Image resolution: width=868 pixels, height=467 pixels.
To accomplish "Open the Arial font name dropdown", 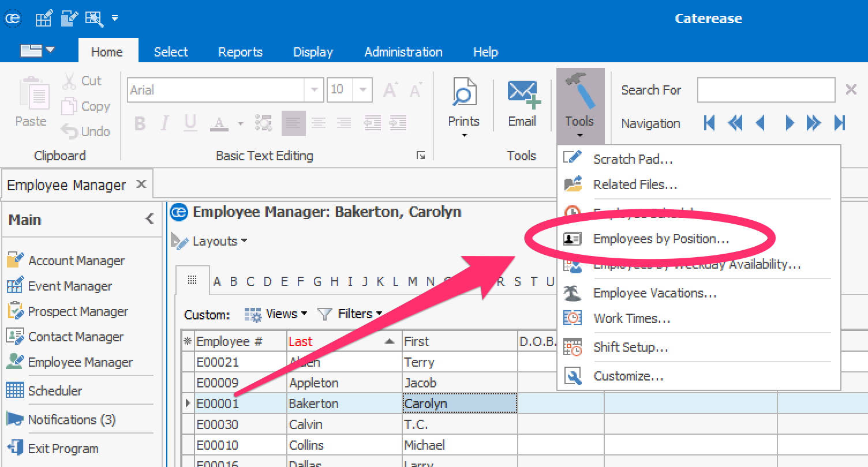I will point(314,90).
